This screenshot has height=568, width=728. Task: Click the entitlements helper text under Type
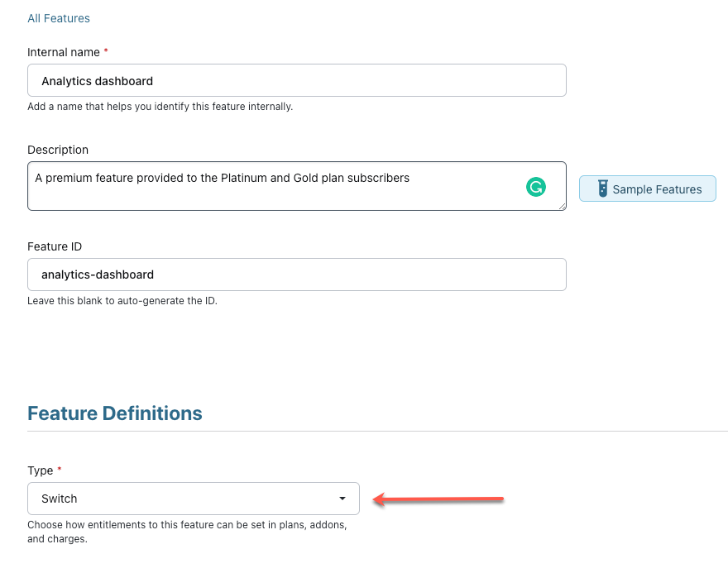click(x=186, y=532)
